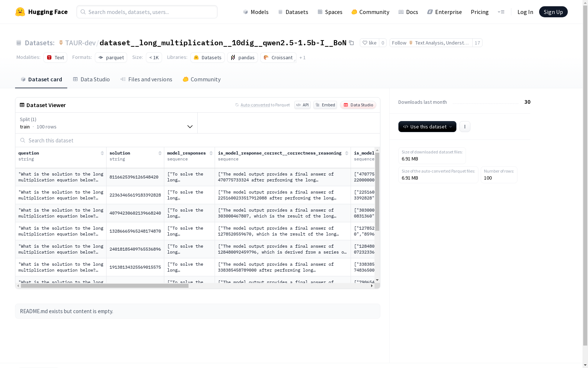Image resolution: width=588 pixels, height=368 pixels.
Task: Click the < 1K size tag
Action: tap(154, 57)
